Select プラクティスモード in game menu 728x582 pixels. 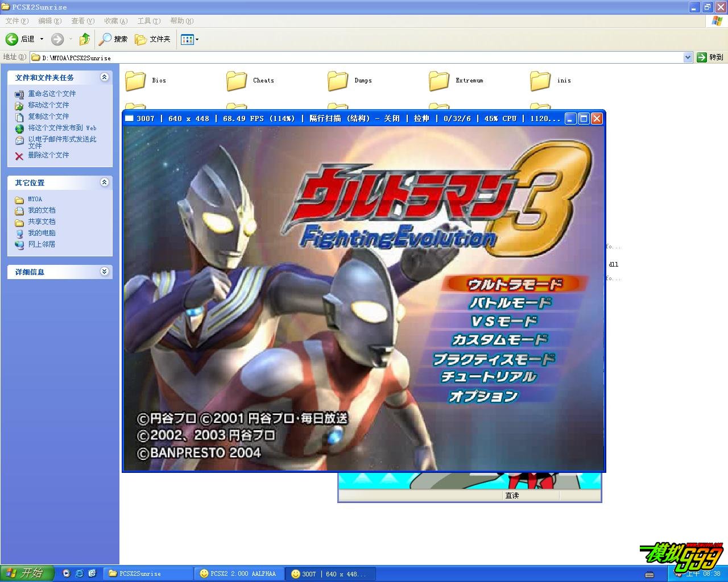[x=494, y=359]
